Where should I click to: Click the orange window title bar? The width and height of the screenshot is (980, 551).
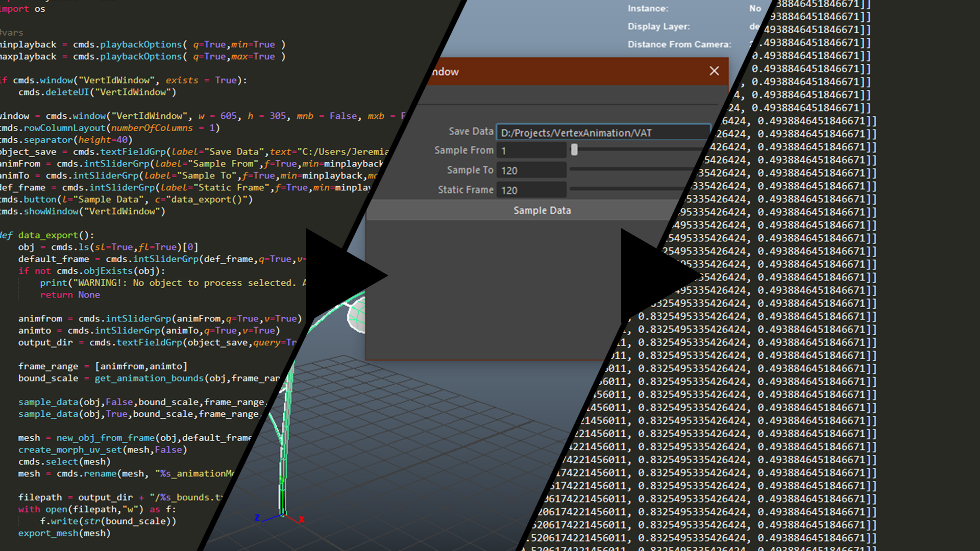tap(561, 71)
